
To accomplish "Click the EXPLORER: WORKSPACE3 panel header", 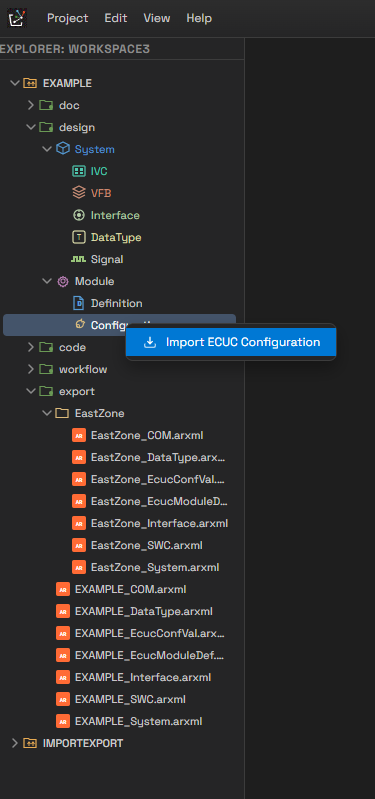I will (x=75, y=49).
